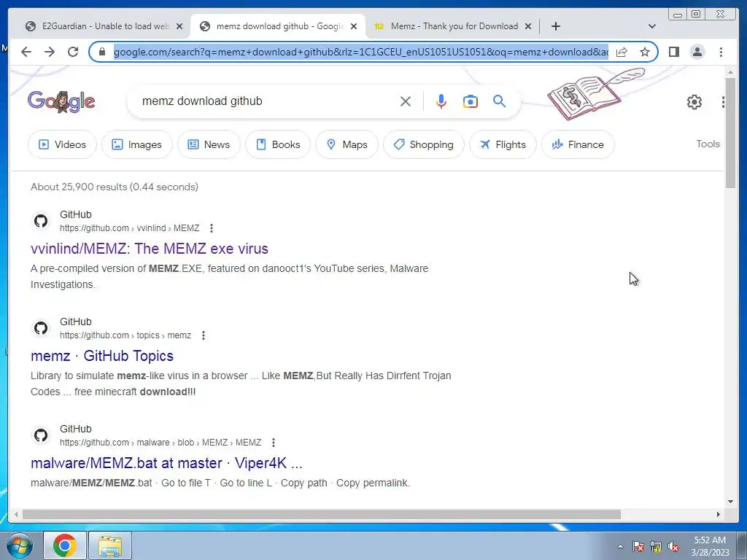Click the horizontal scrollbar thumb

click(x=322, y=514)
